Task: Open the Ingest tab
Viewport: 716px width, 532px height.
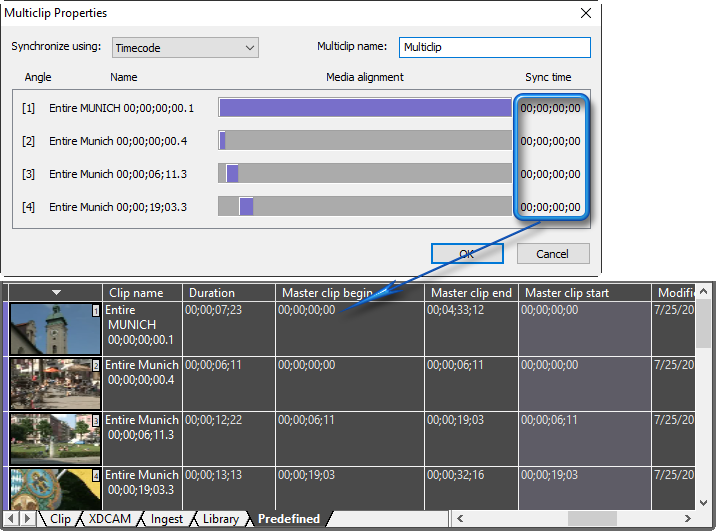Action: pyautogui.click(x=166, y=519)
